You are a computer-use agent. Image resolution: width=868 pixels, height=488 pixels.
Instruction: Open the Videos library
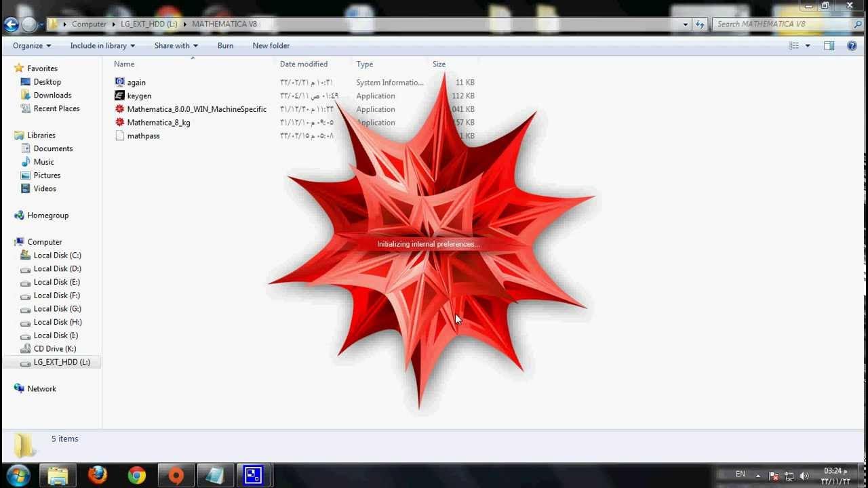point(45,188)
